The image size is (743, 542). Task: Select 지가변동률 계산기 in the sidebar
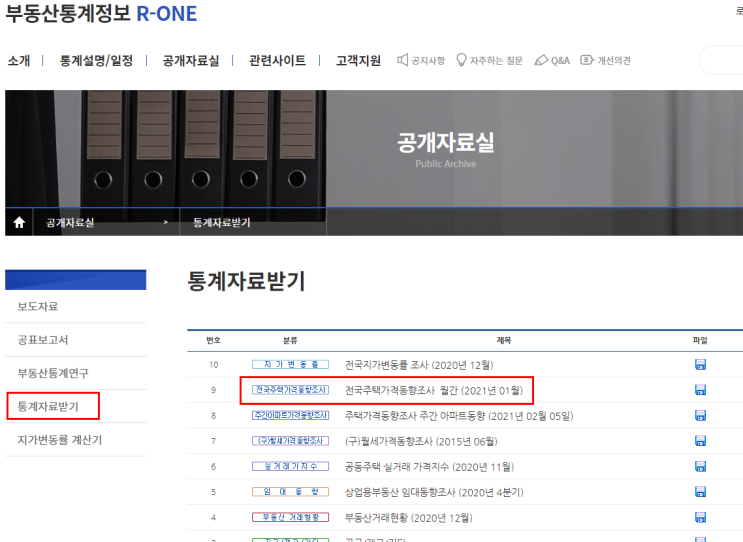60,440
